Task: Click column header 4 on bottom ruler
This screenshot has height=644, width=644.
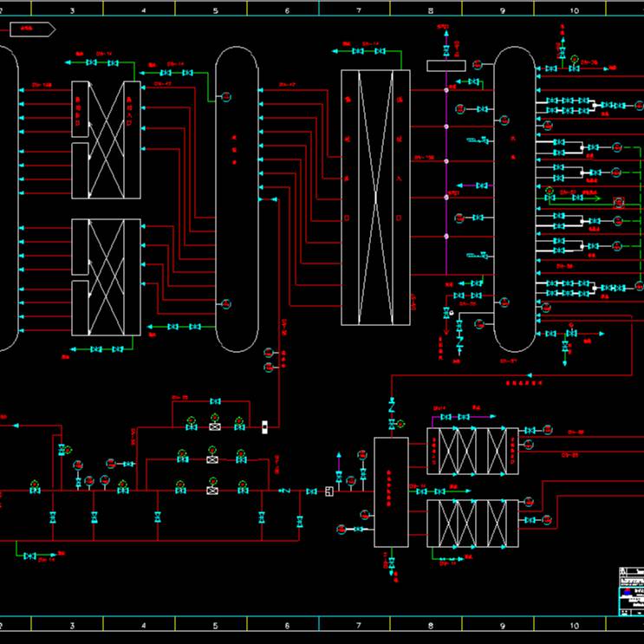Action: [x=143, y=623]
